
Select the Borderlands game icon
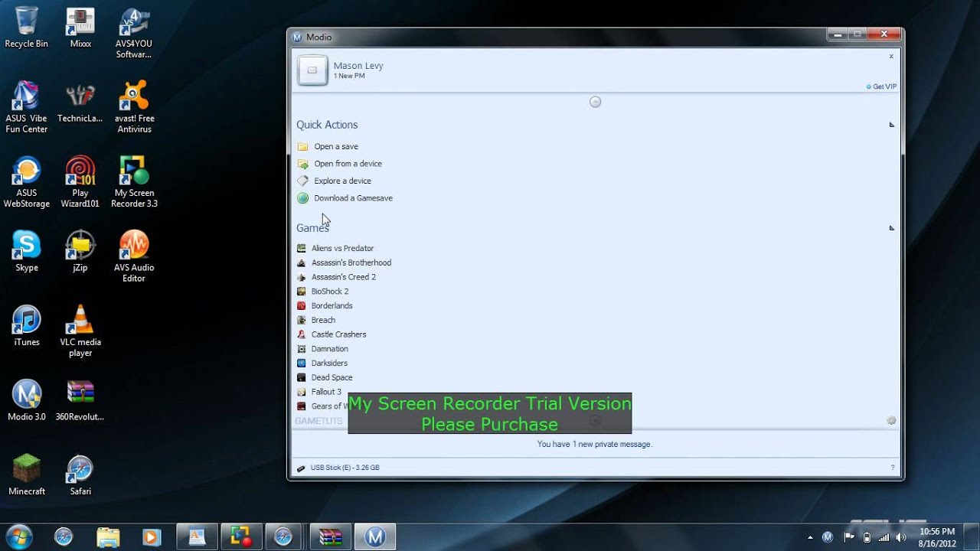(302, 305)
